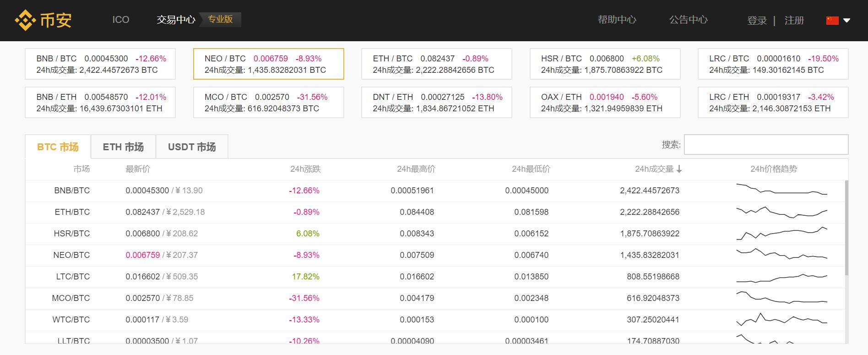Image resolution: width=868 pixels, height=355 pixels.
Task: Select the 专业版 professional version tag
Action: (x=220, y=19)
